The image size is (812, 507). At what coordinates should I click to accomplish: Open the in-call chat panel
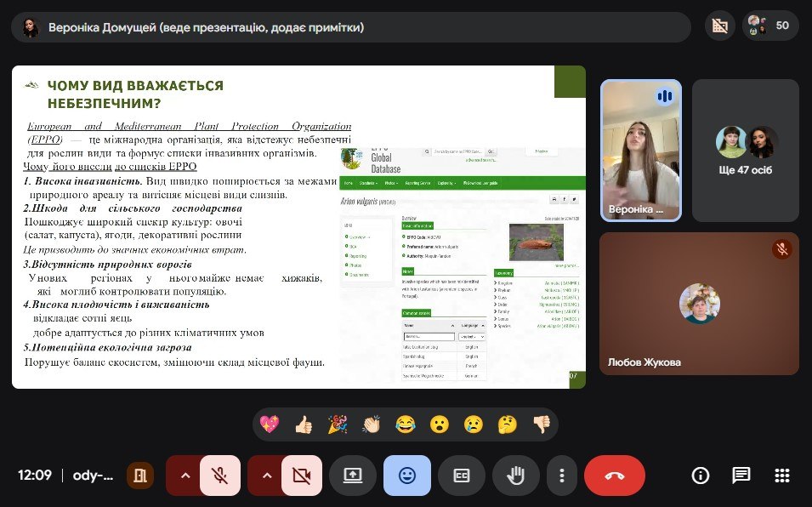pos(741,476)
